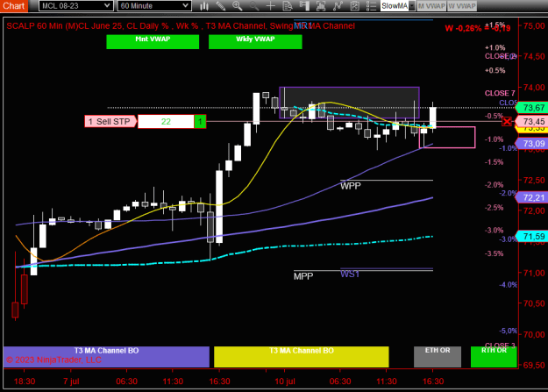Open the MCL 08-23 instrument dropdown

pos(75,6)
